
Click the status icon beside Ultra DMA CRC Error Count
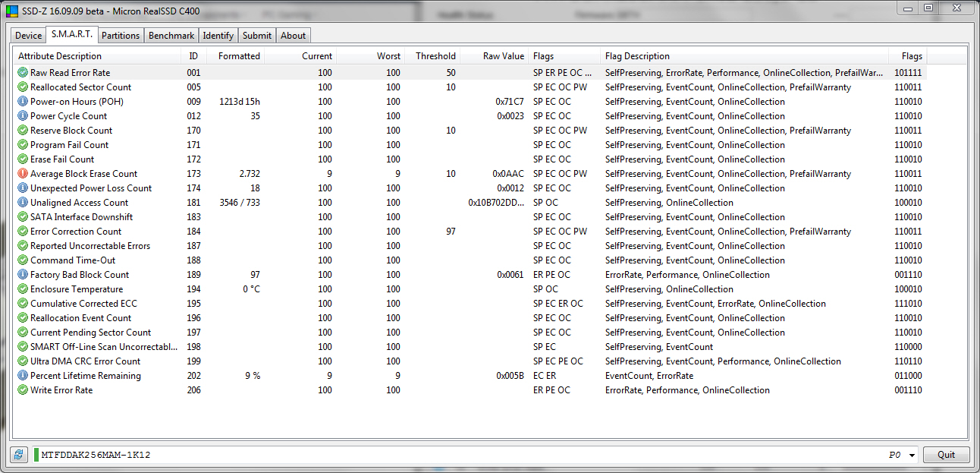(23, 361)
